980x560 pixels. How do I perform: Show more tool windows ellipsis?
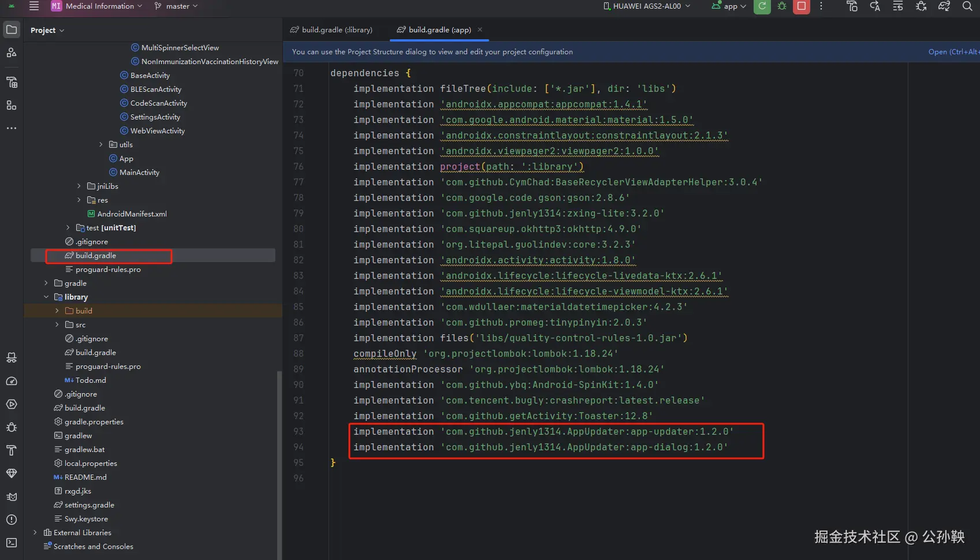point(12,128)
